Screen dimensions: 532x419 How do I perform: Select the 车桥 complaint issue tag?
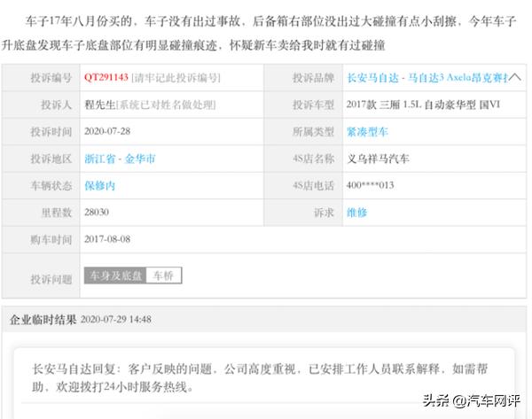tap(164, 275)
